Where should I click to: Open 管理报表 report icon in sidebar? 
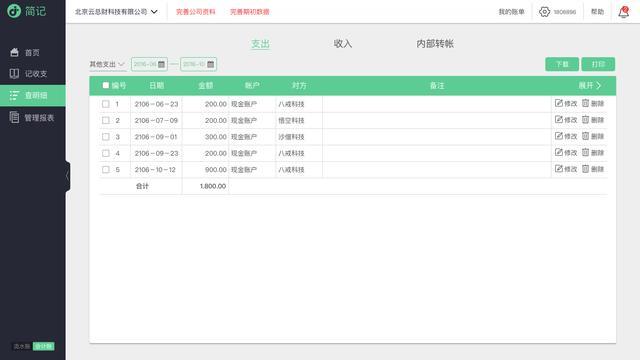coord(14,118)
